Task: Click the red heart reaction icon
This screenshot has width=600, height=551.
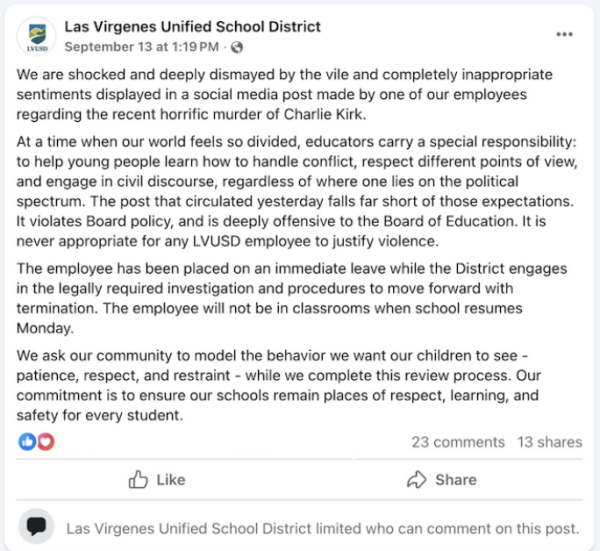Action: (44, 441)
